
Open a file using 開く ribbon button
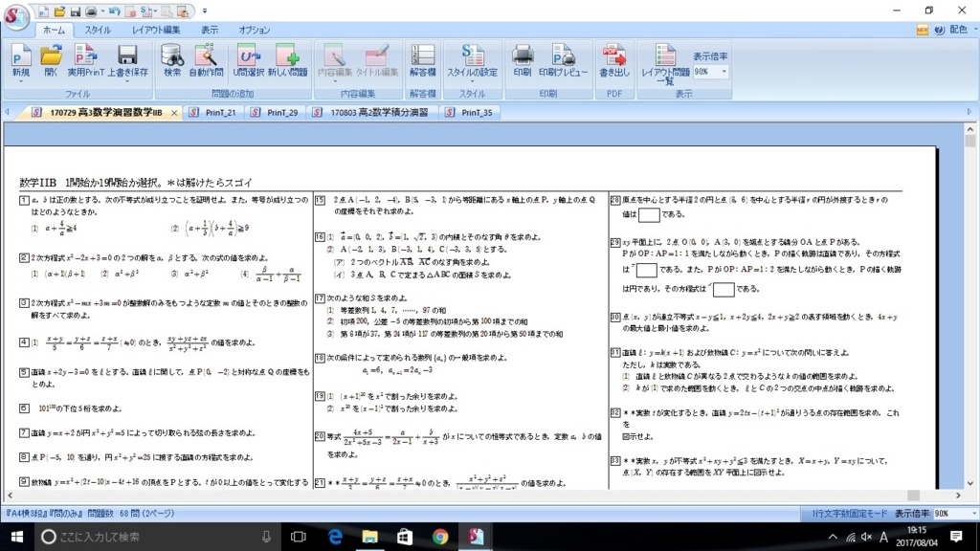pyautogui.click(x=51, y=60)
